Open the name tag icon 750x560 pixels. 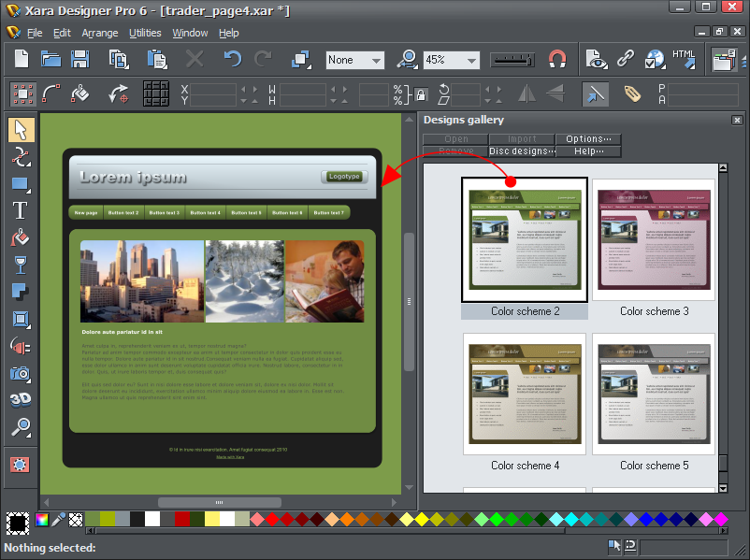(x=632, y=93)
